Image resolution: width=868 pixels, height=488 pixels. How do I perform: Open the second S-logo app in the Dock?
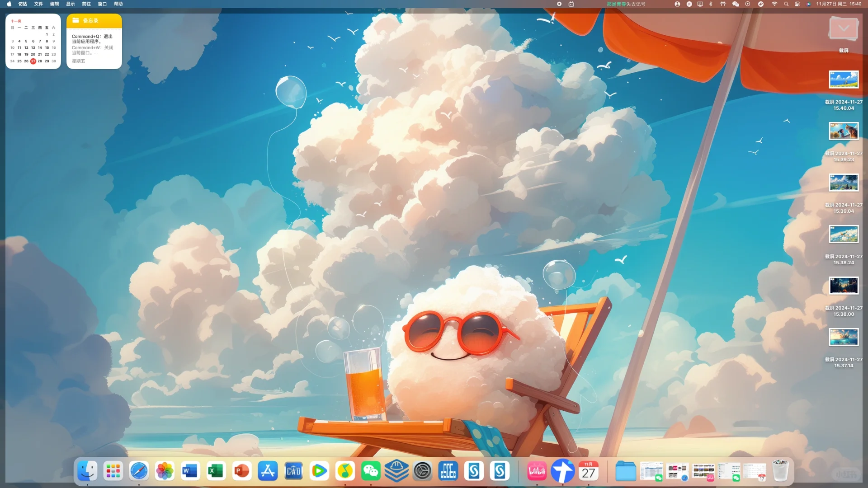click(500, 471)
